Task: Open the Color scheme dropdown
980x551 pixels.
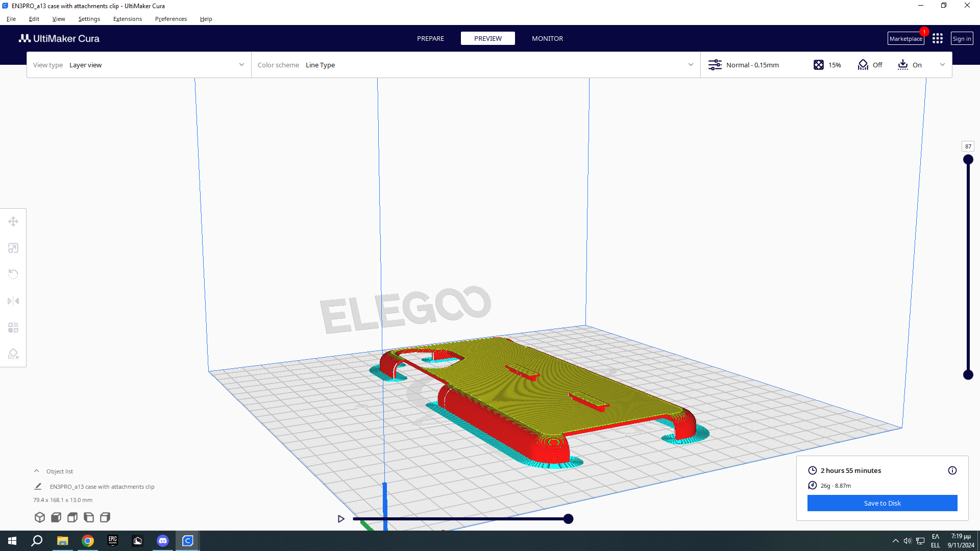Action: point(476,65)
